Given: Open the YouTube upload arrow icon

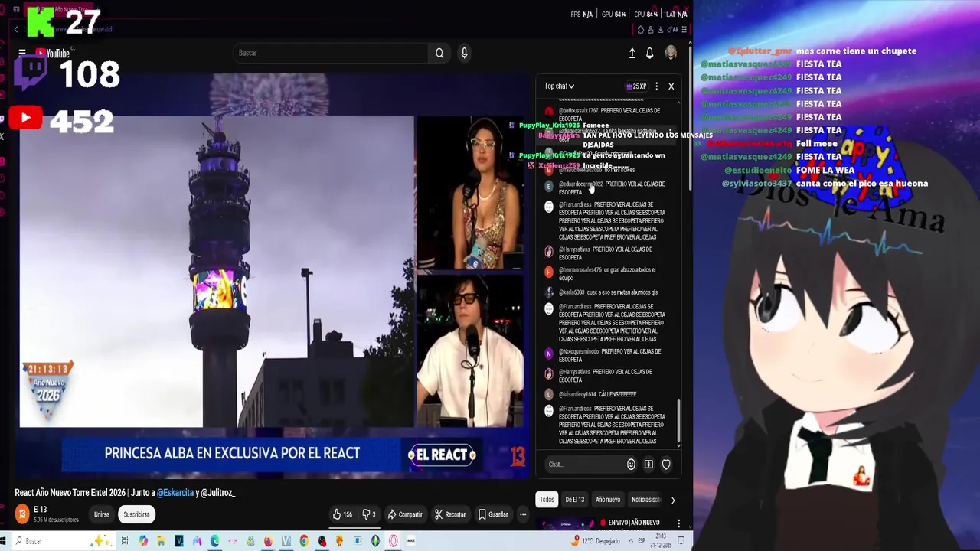Looking at the screenshot, I should (632, 53).
